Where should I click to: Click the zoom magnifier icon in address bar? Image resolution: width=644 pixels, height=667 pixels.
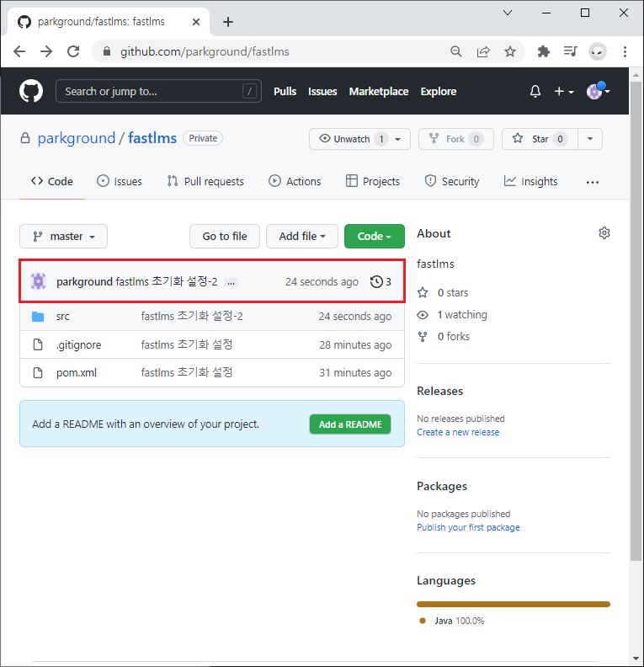(456, 51)
